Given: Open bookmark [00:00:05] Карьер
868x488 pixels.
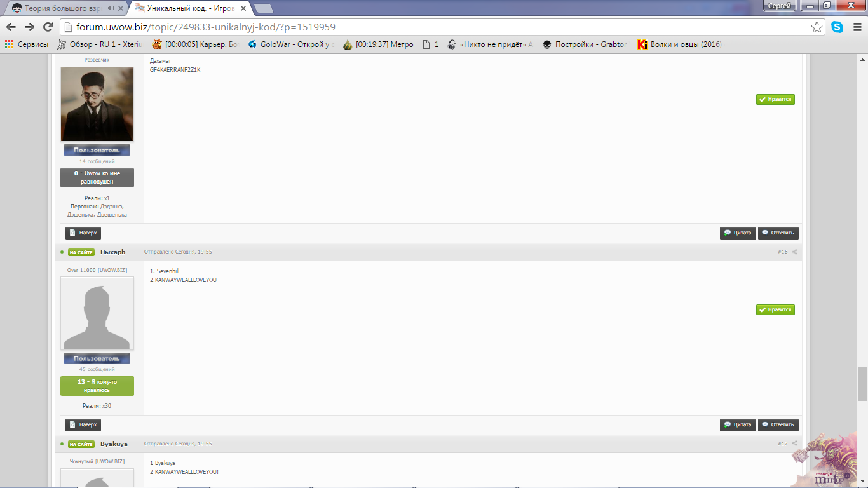Looking at the screenshot, I should click(196, 44).
